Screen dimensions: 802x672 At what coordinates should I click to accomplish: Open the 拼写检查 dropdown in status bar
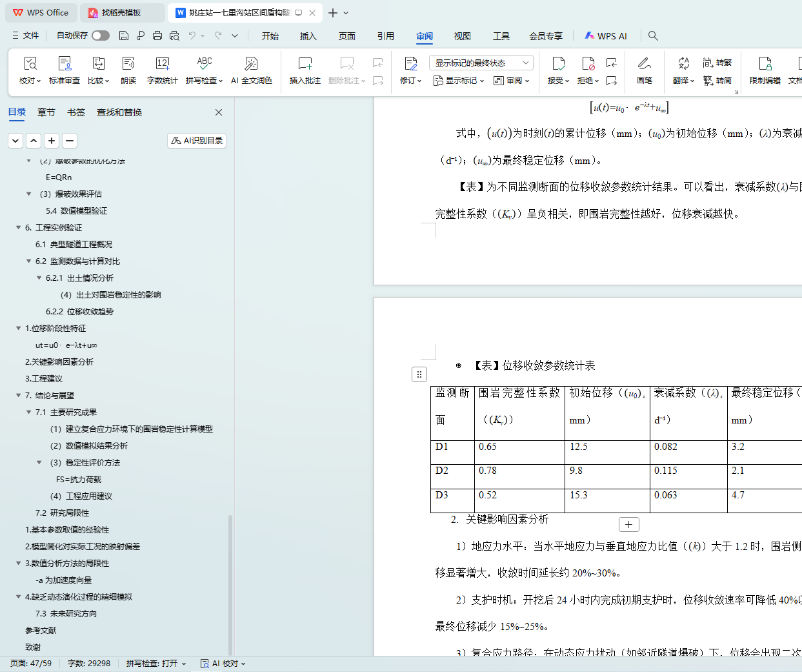tap(156, 664)
